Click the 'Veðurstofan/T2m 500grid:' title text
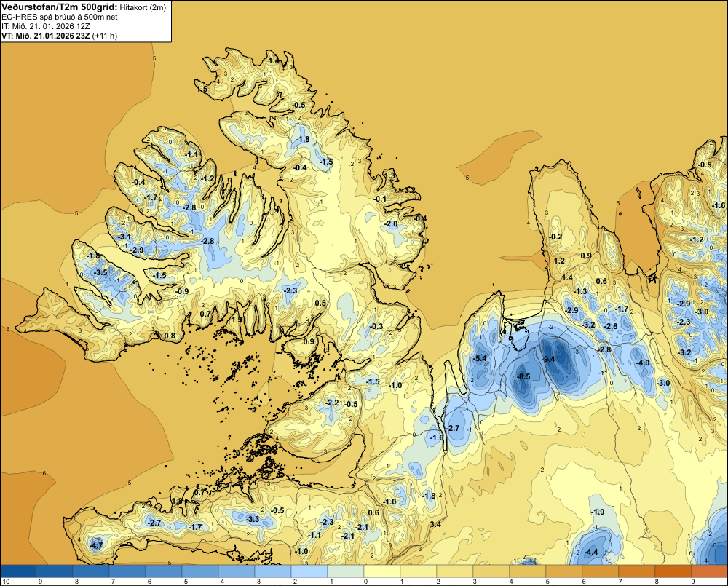This screenshot has height=586, width=728. pyautogui.click(x=60, y=7)
